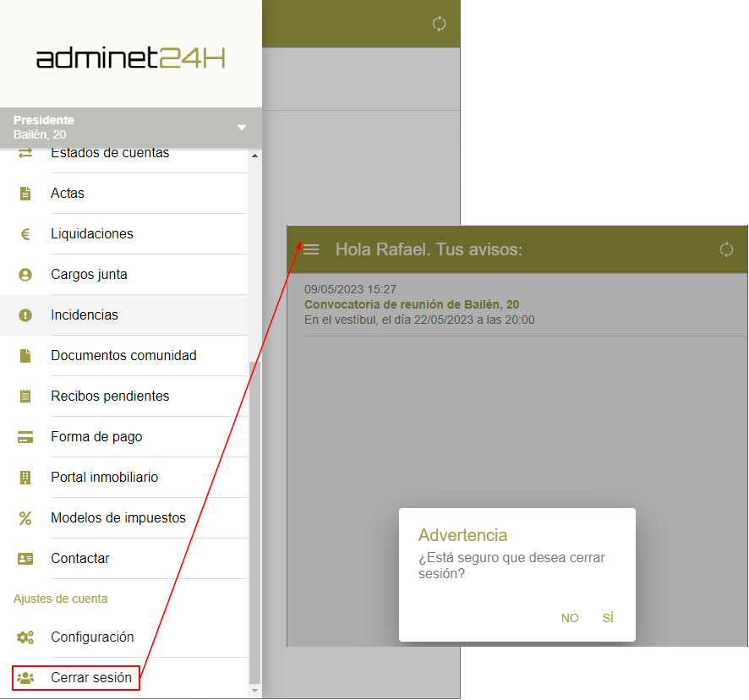Click the Actas document icon
Viewport: 749px width, 700px height.
(25, 194)
